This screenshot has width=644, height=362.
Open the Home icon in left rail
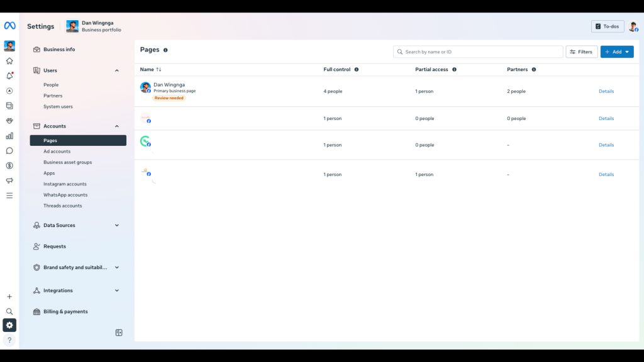9,61
